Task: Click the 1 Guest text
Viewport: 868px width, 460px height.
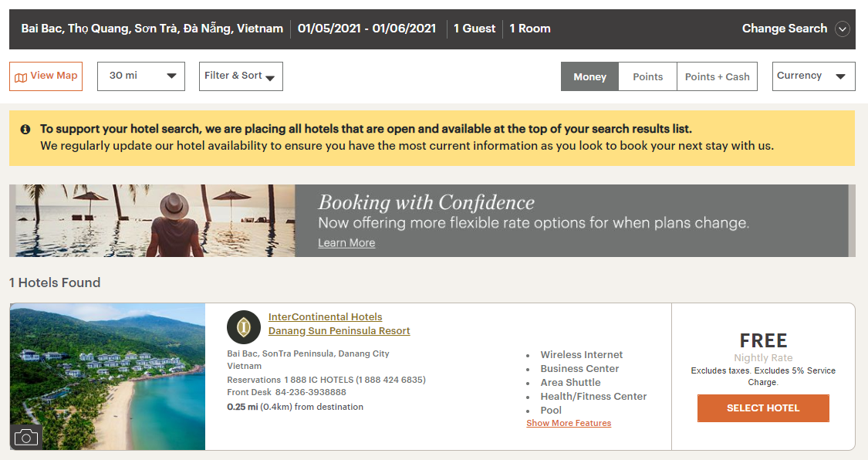Action: coord(475,29)
